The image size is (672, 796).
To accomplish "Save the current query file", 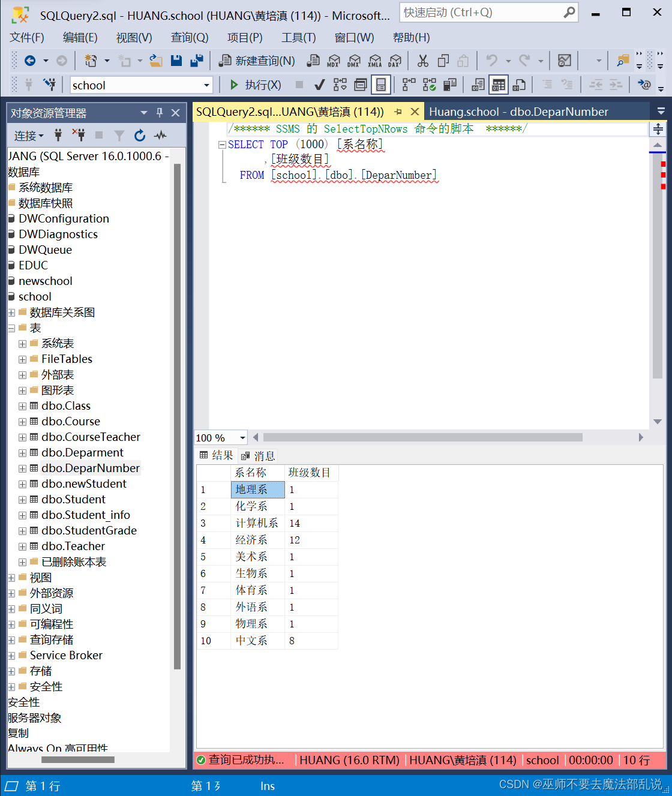I will point(176,61).
